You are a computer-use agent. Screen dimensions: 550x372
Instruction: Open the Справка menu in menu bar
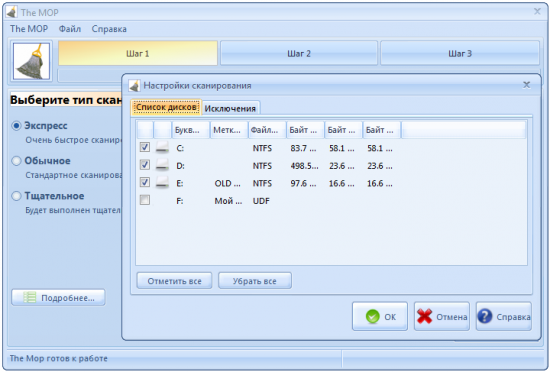109,29
